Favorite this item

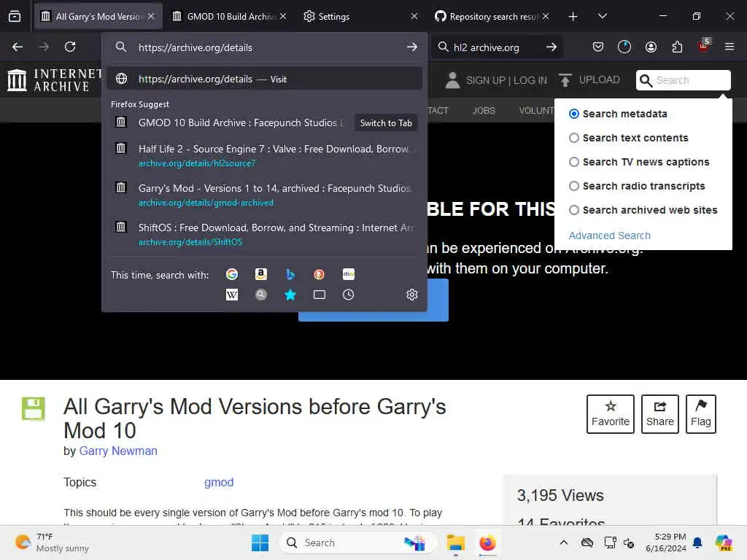611,414
